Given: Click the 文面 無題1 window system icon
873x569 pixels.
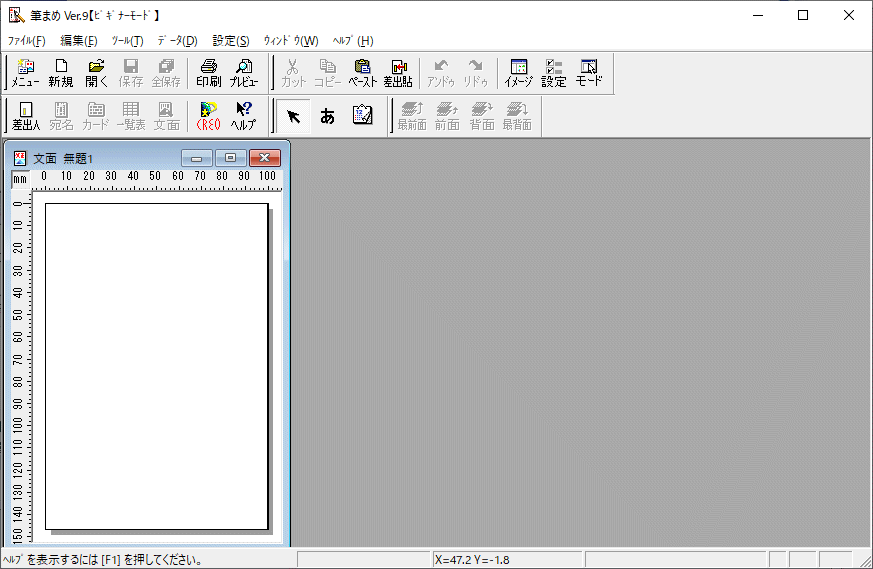Looking at the screenshot, I should coord(20,159).
